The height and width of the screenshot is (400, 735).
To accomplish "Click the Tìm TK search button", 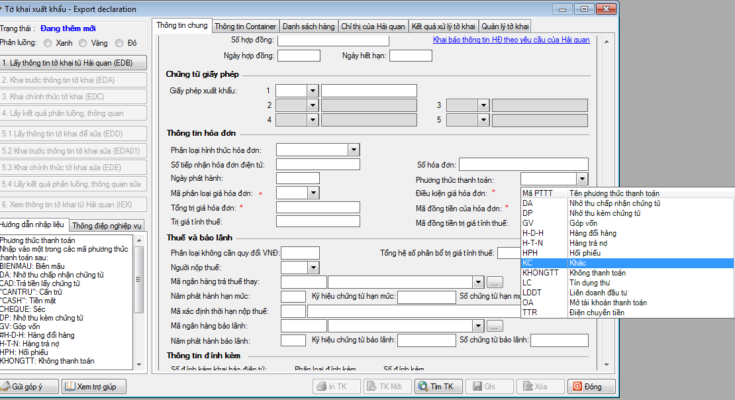I will [x=436, y=385].
